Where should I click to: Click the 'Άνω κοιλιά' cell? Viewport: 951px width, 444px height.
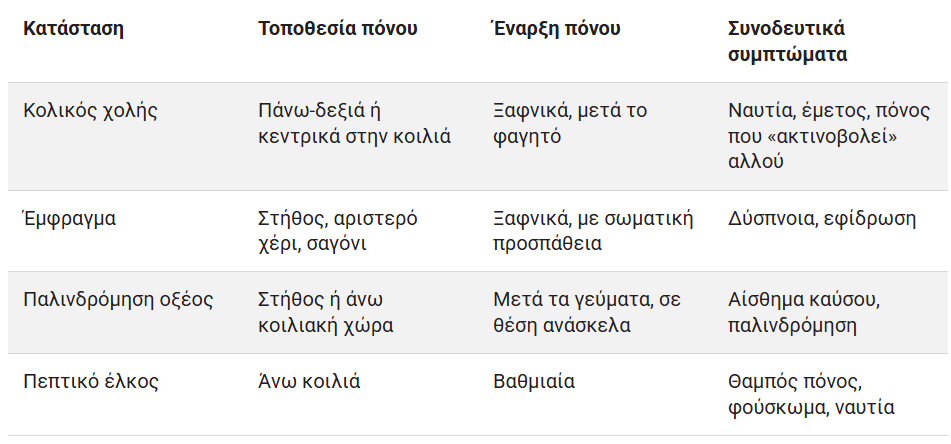(x=309, y=381)
